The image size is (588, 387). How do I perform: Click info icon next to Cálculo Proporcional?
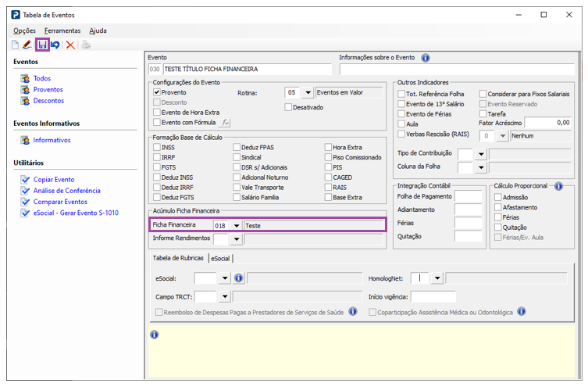coord(558,186)
